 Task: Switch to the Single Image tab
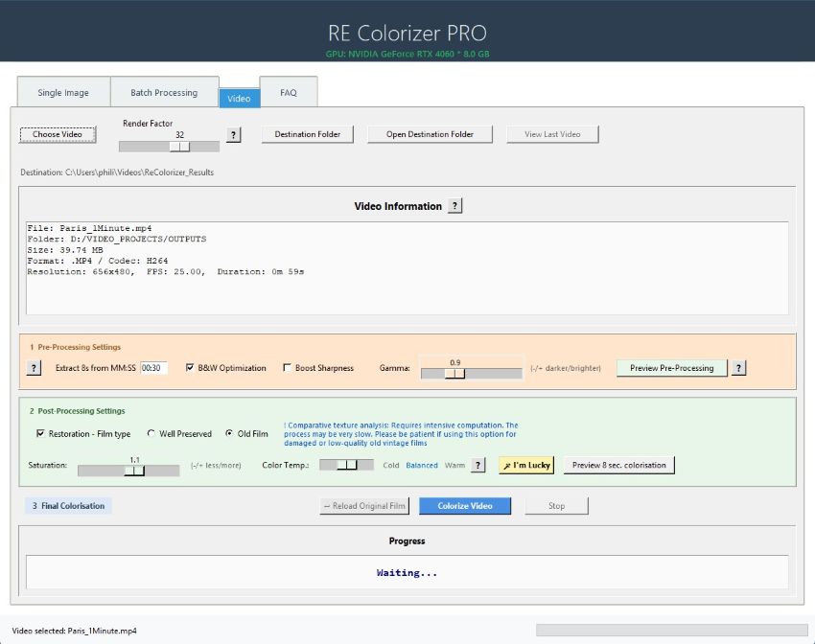[x=62, y=92]
